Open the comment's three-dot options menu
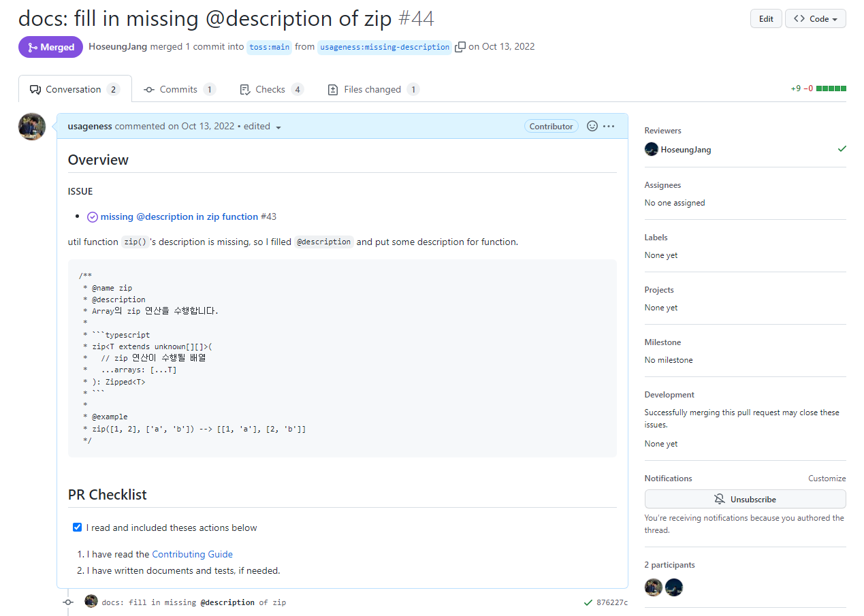 point(609,126)
